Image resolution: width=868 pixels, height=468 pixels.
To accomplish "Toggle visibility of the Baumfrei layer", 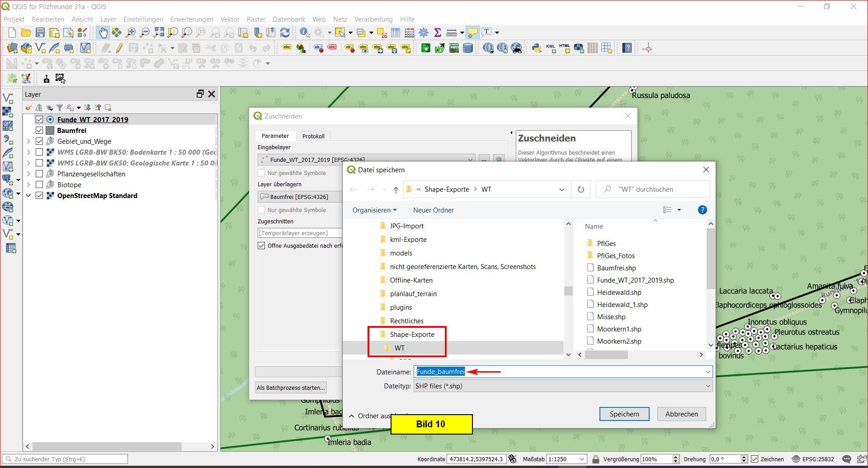I will (39, 130).
